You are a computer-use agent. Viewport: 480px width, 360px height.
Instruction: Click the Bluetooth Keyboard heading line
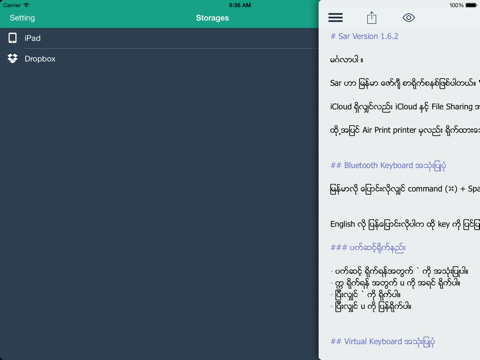click(x=388, y=165)
